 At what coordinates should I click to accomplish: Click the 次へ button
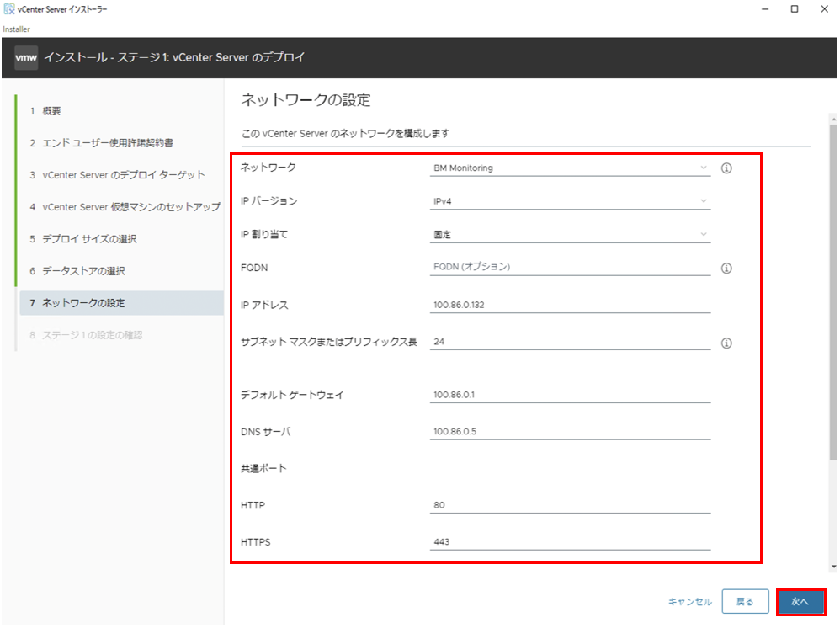click(800, 602)
